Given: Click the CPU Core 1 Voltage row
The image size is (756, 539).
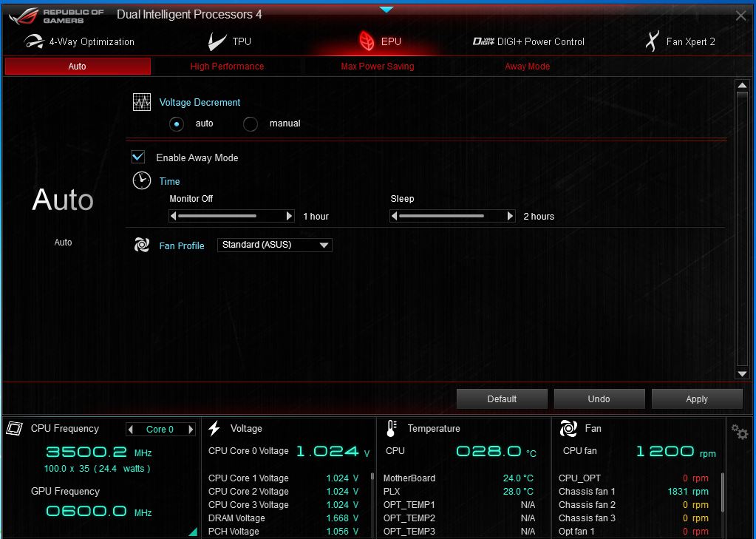Looking at the screenshot, I should [284, 478].
